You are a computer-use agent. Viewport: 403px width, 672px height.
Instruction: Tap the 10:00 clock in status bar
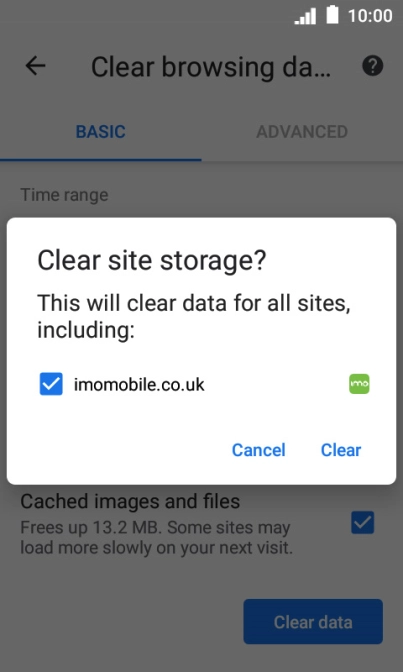tap(370, 16)
